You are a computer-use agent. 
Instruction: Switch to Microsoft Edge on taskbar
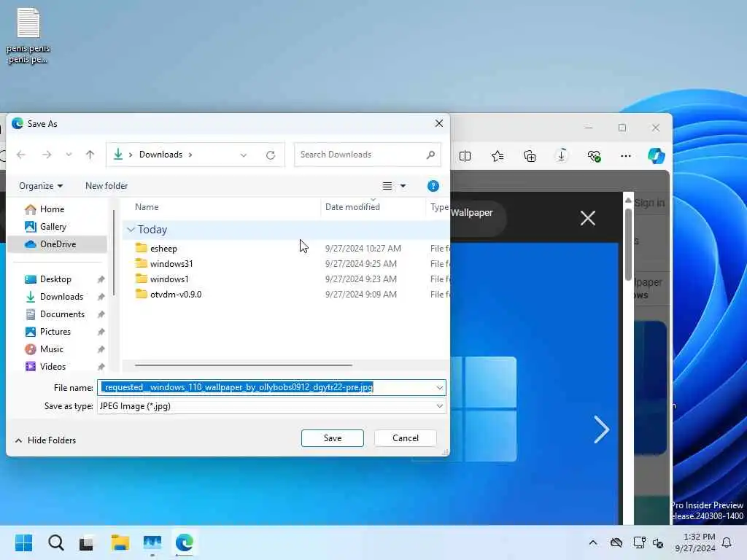tap(185, 542)
